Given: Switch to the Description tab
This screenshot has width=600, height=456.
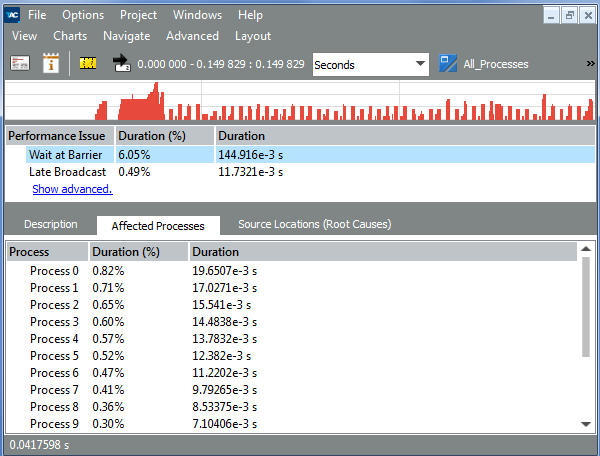Looking at the screenshot, I should click(x=51, y=224).
